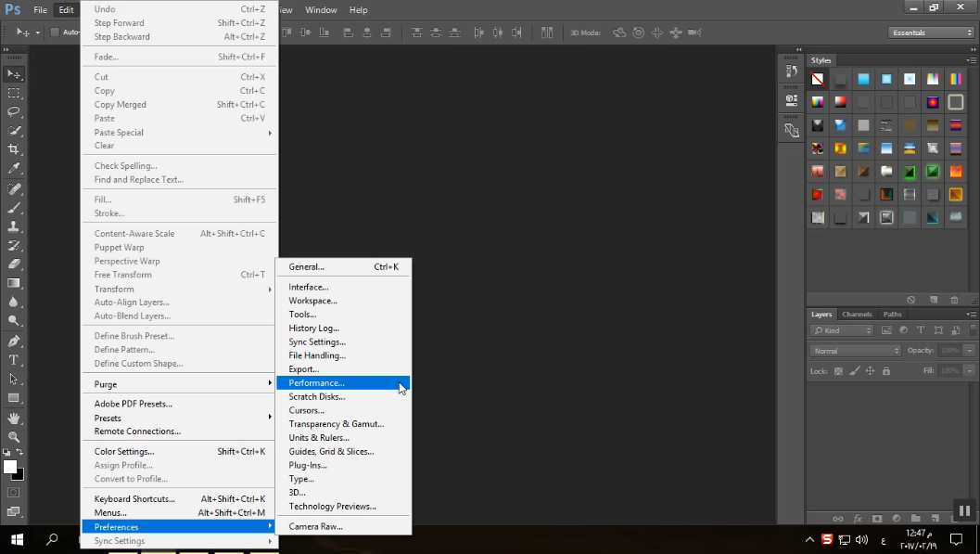Open the Fill dropdown arrow
The image size is (980, 554).
(970, 371)
